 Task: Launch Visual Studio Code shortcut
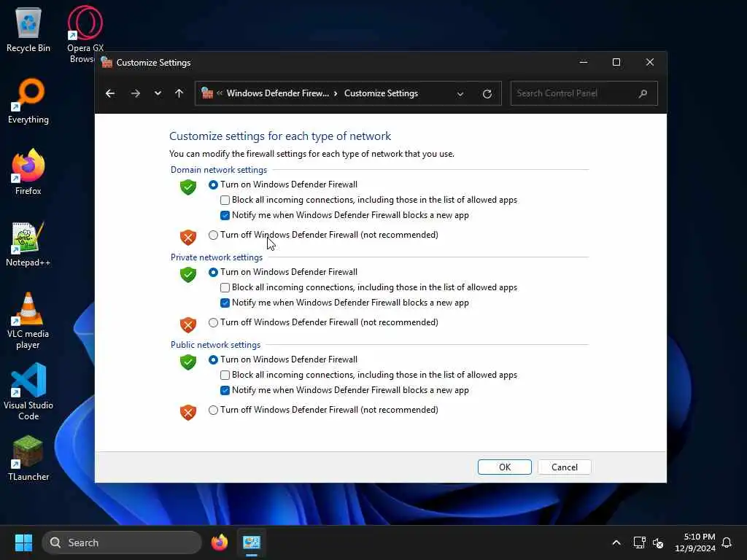28,392
